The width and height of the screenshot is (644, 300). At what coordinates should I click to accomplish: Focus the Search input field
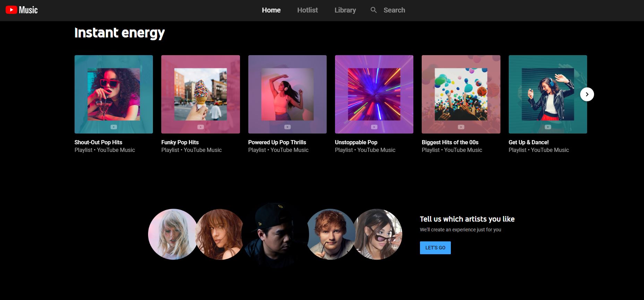(x=394, y=10)
